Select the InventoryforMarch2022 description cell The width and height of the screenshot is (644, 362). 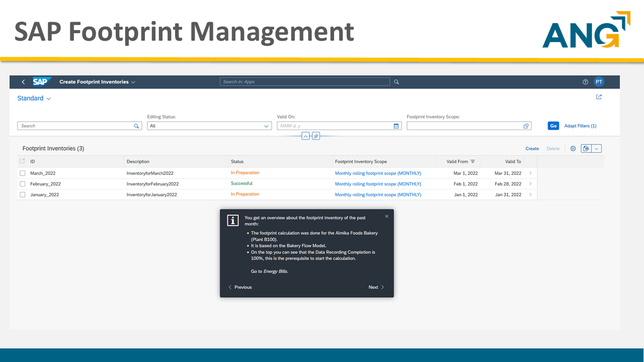(150, 173)
